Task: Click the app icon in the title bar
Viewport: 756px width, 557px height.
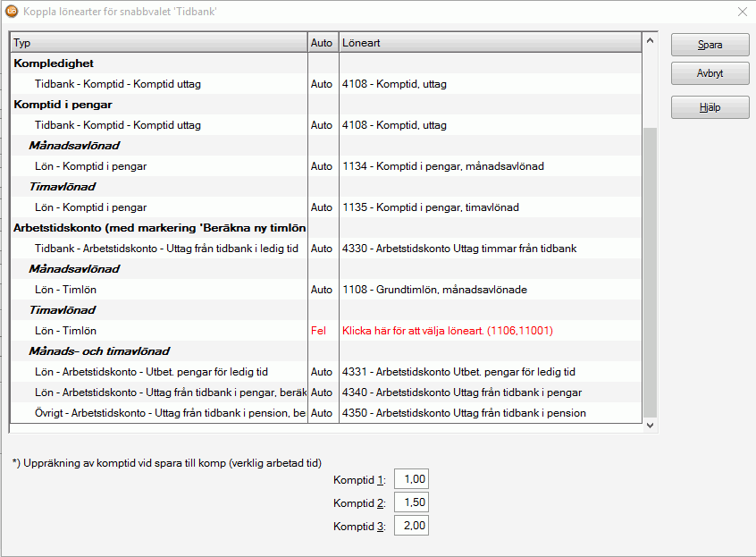Action: (11, 11)
